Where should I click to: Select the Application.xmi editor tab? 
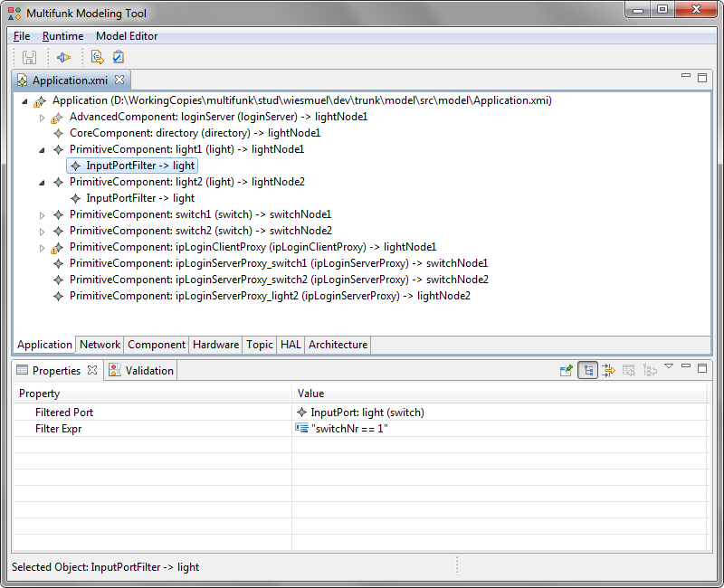(x=70, y=81)
